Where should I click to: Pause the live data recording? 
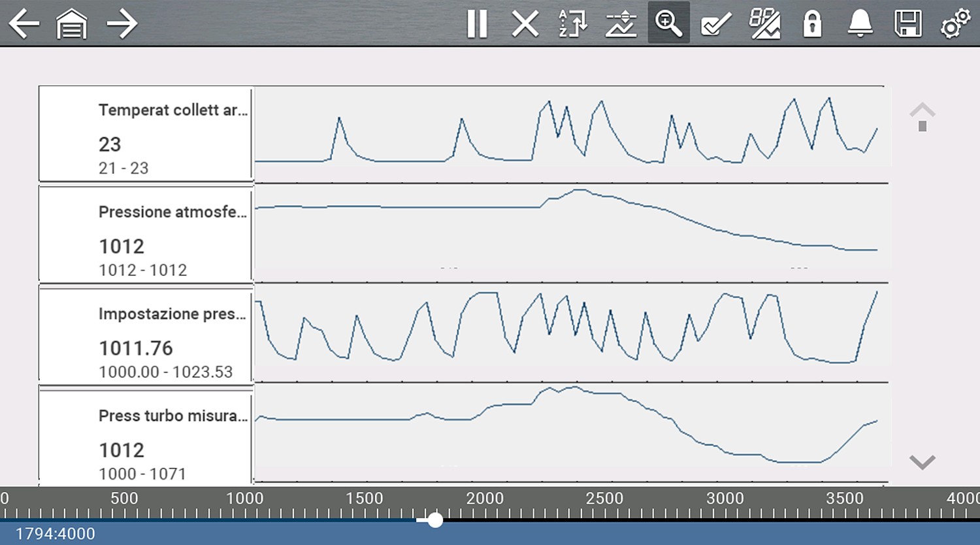(477, 24)
